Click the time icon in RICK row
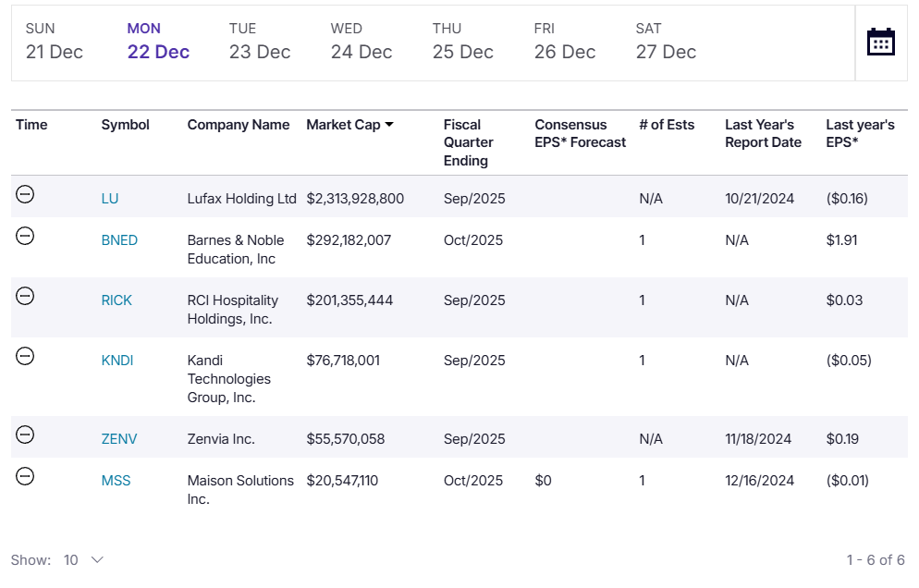The image size is (919, 588). [x=26, y=296]
